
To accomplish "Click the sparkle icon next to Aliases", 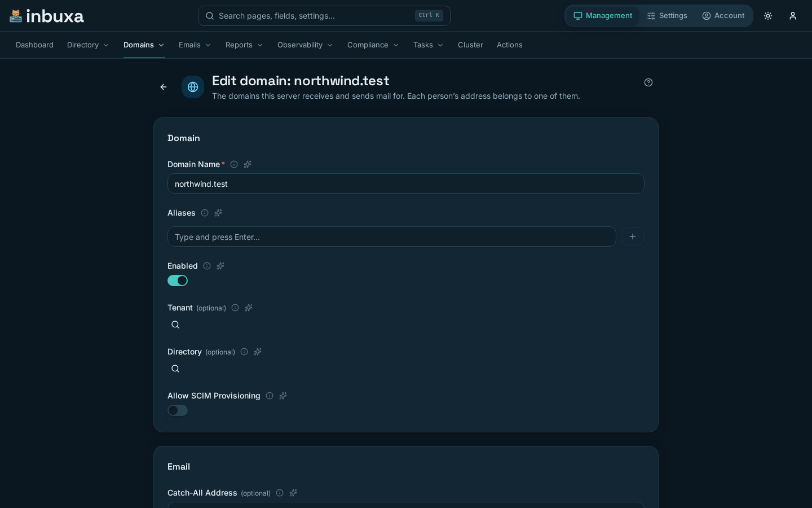I will pyautogui.click(x=218, y=213).
